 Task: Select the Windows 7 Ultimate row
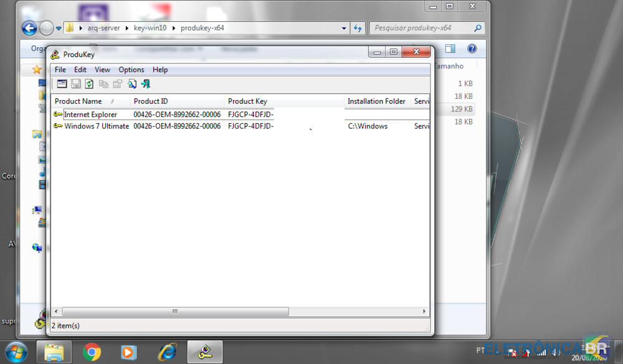coord(97,126)
